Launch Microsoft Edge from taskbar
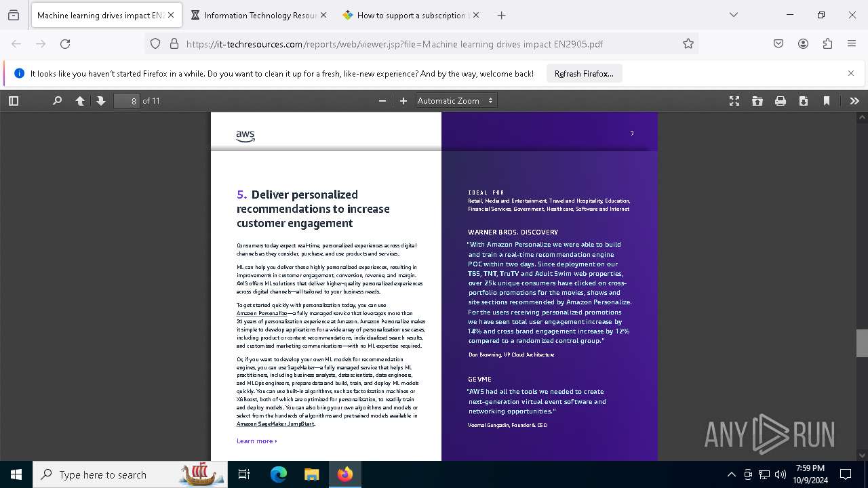Image resolution: width=868 pixels, height=488 pixels. click(x=279, y=474)
